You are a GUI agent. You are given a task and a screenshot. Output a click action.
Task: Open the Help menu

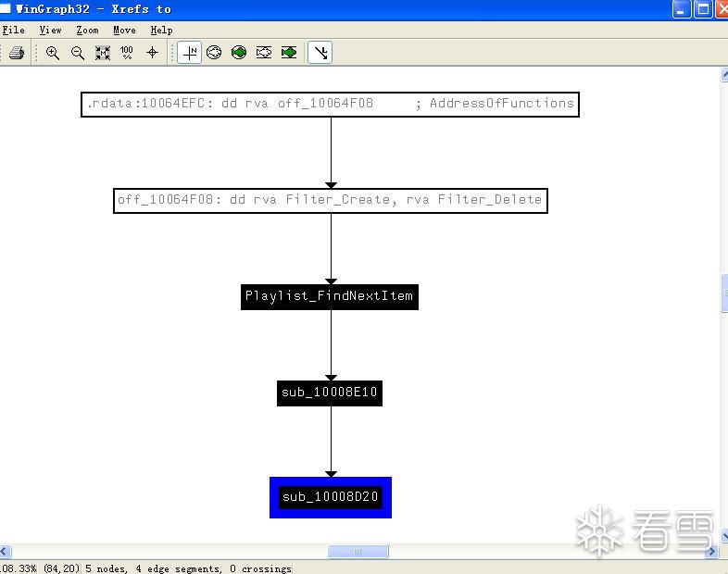(161, 31)
